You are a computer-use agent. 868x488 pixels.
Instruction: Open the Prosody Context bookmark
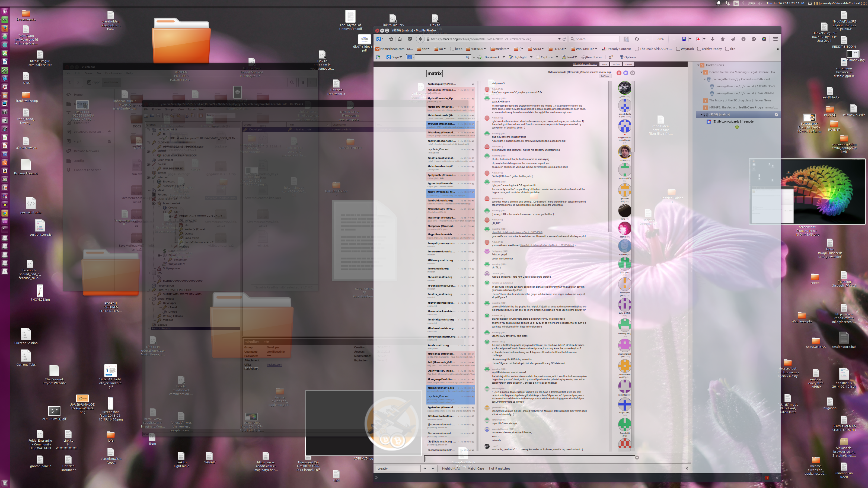coord(617,49)
